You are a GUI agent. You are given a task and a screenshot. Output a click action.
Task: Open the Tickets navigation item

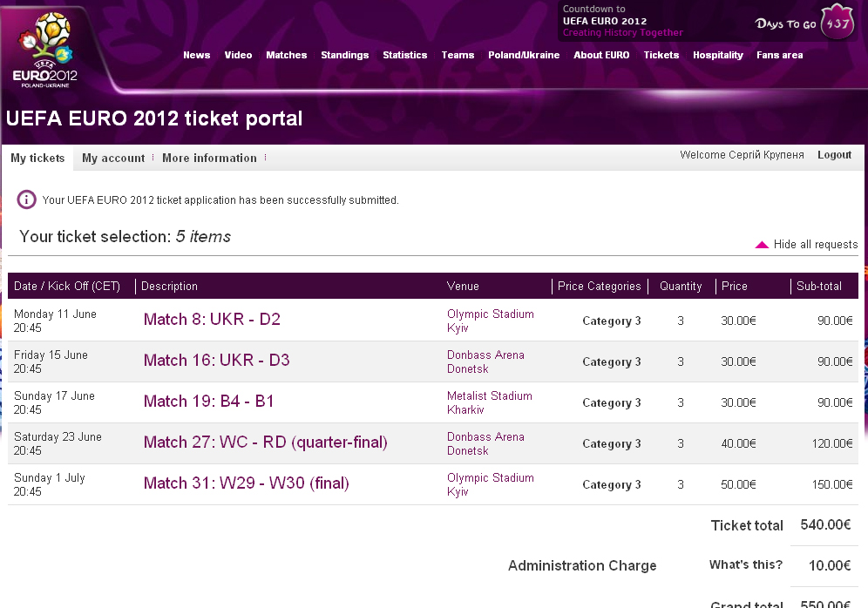[661, 55]
